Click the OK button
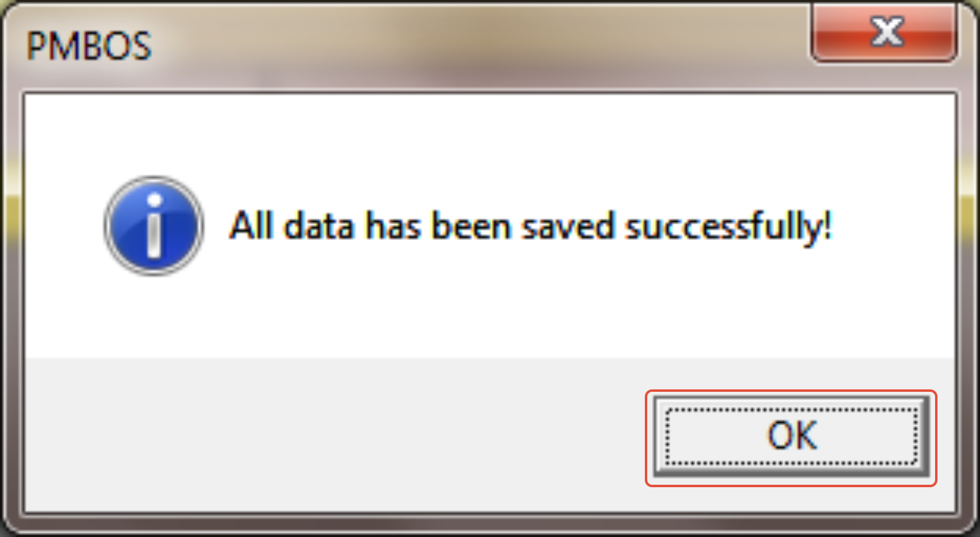The height and width of the screenshot is (537, 980). coord(791,437)
